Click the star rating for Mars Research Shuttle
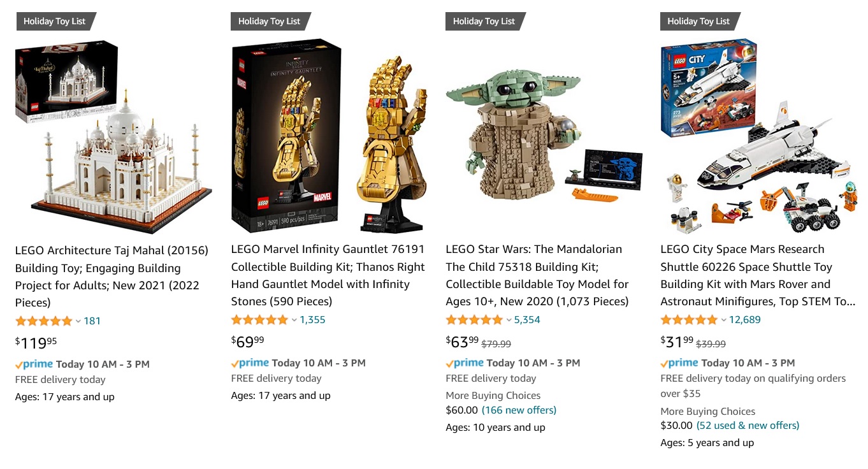 pos(689,320)
